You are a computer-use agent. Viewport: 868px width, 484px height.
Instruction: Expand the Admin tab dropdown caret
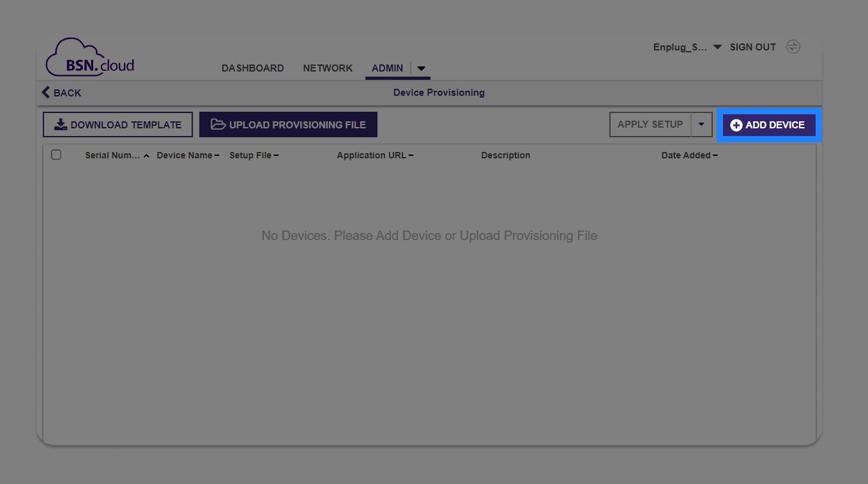tap(421, 68)
